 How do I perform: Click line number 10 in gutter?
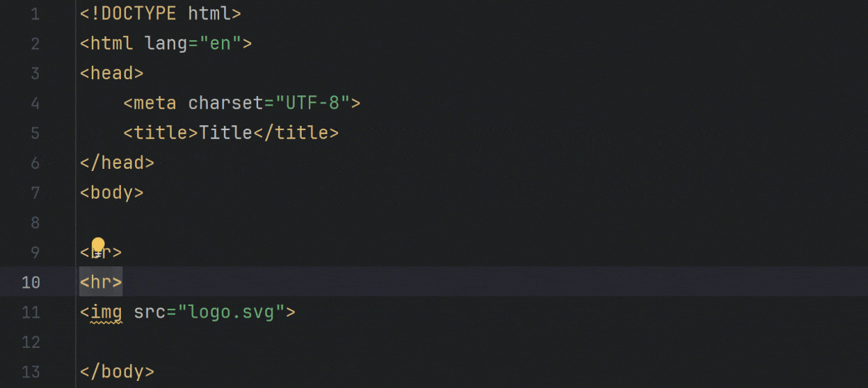[x=31, y=282]
